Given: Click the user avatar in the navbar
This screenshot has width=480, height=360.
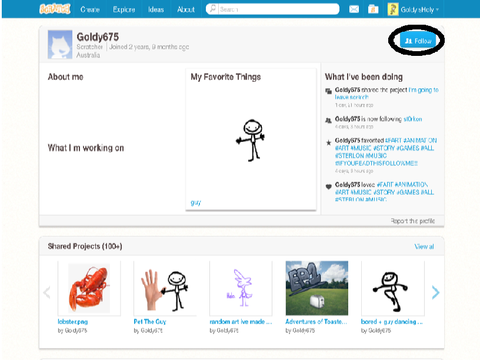Looking at the screenshot, I should click(393, 9).
